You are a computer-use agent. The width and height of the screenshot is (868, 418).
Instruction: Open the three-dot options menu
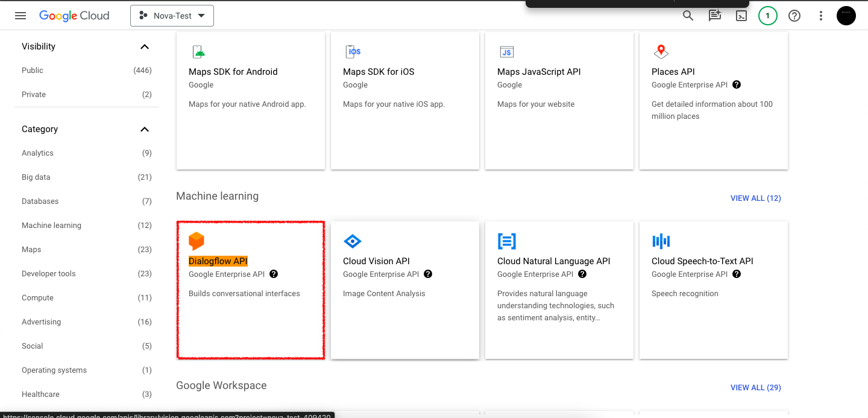(x=821, y=15)
